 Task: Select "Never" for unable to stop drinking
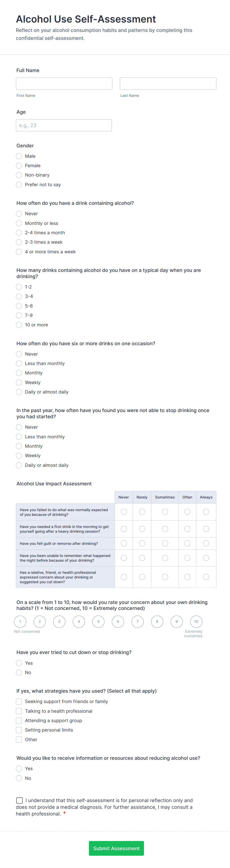[19, 427]
